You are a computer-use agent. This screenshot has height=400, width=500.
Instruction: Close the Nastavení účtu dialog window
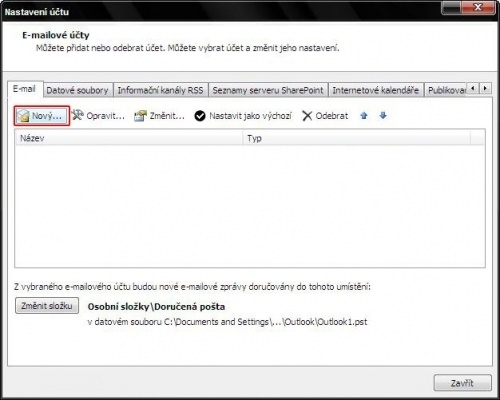(478, 7)
